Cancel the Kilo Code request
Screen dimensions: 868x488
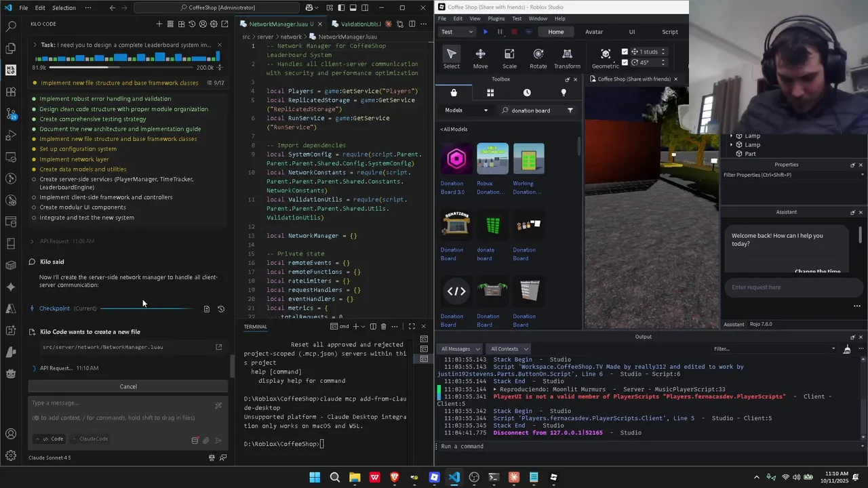pyautogui.click(x=128, y=386)
